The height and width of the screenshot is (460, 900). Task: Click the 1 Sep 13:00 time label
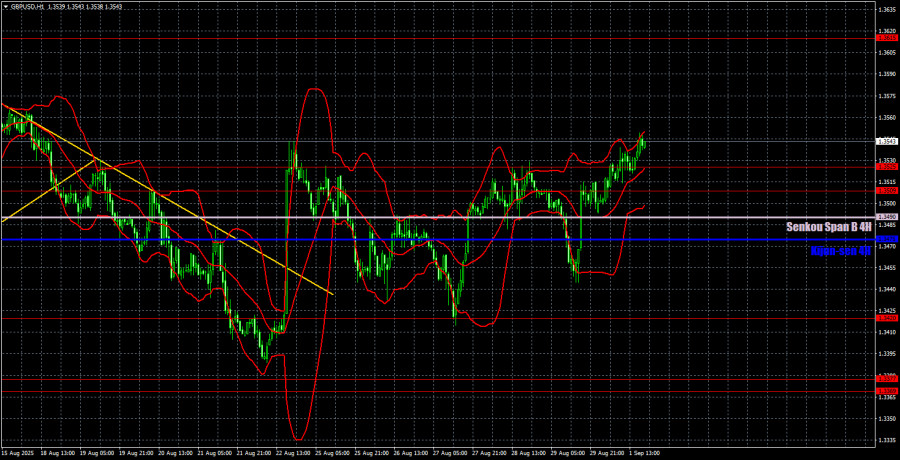point(647,453)
